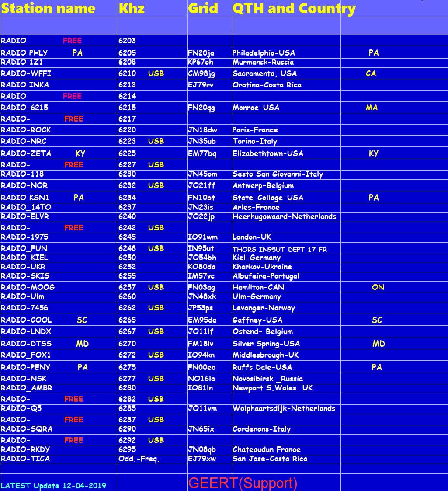Click the RADIO-SKIS station name
The image size is (448, 491).
pos(25,275)
